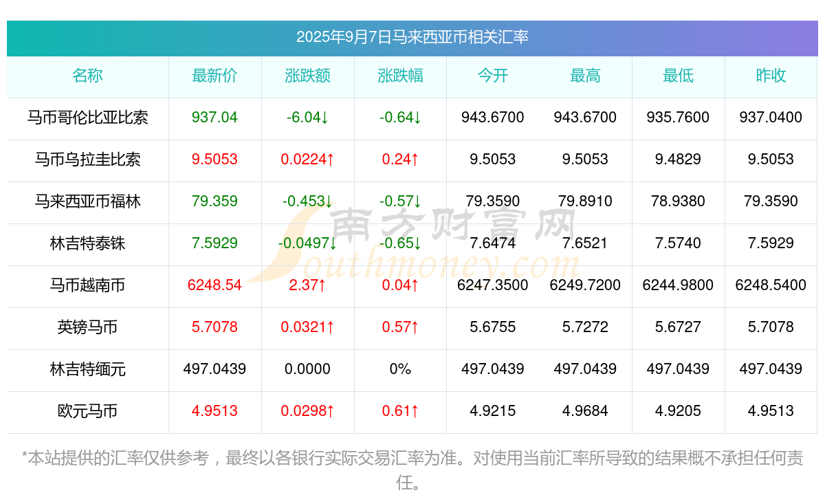Viewport: 825px width, 504px height.
Task: Click opening value 7.6474
Action: 493,243
